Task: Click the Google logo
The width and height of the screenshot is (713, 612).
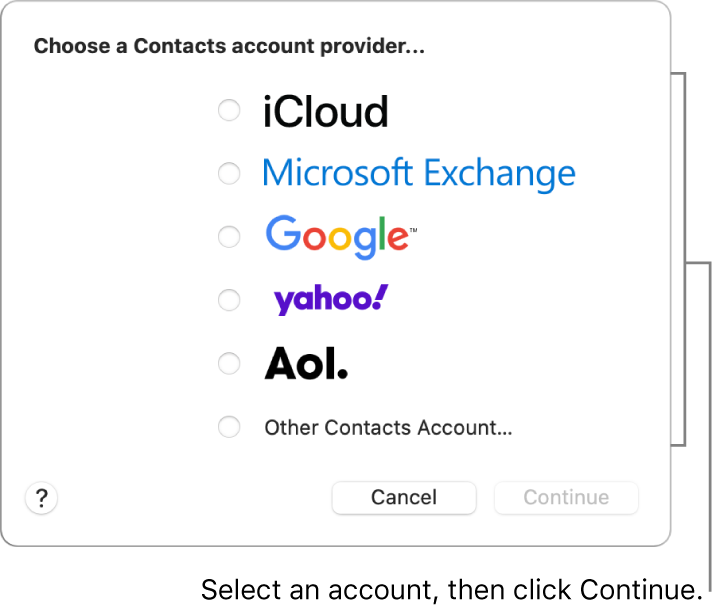Action: pos(339,237)
